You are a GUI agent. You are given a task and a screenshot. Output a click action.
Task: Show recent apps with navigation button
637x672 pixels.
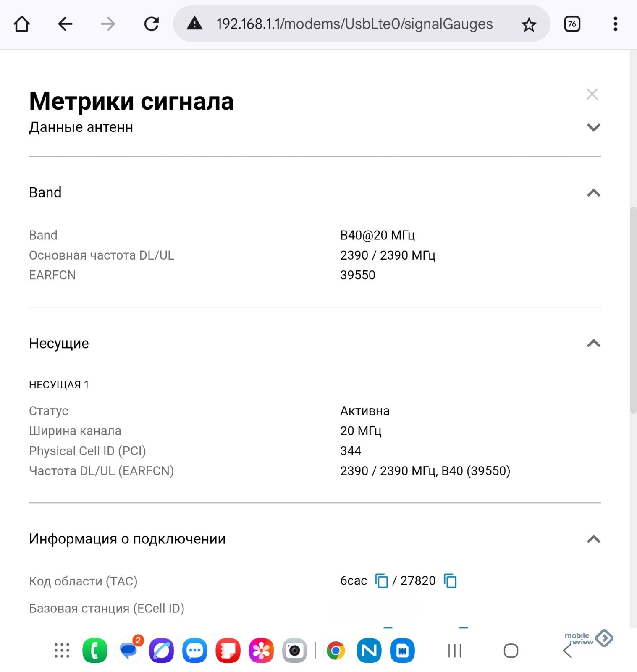[455, 651]
